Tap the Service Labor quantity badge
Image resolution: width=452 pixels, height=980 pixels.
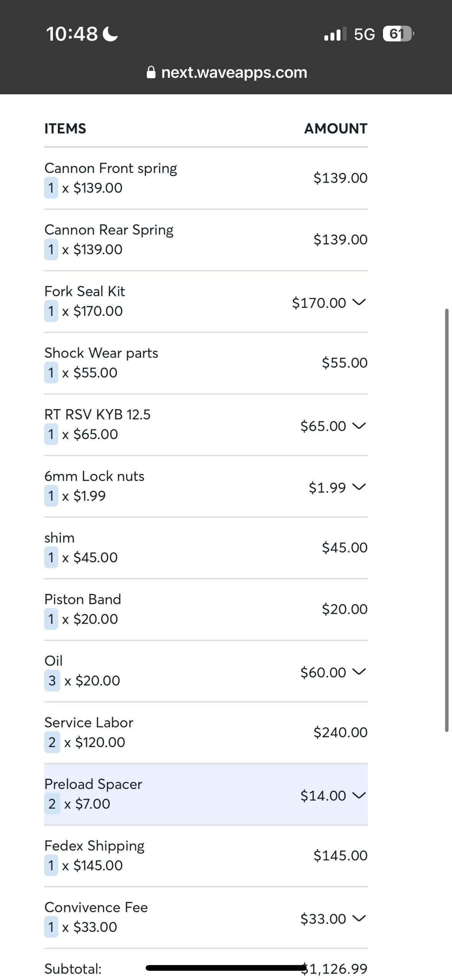point(52,742)
